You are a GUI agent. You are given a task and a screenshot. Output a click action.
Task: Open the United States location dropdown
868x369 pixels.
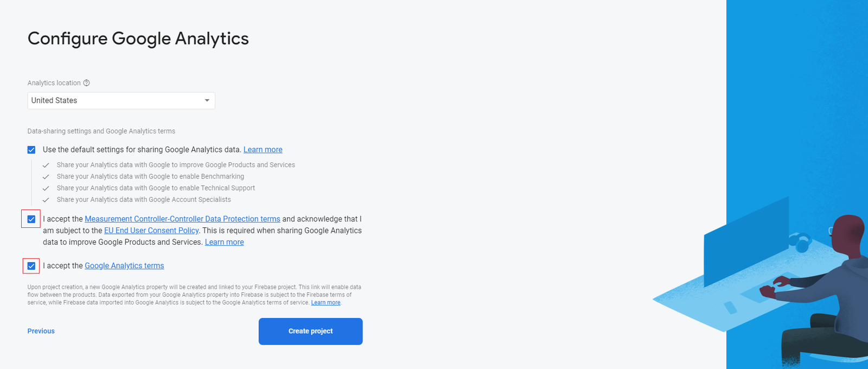click(120, 100)
